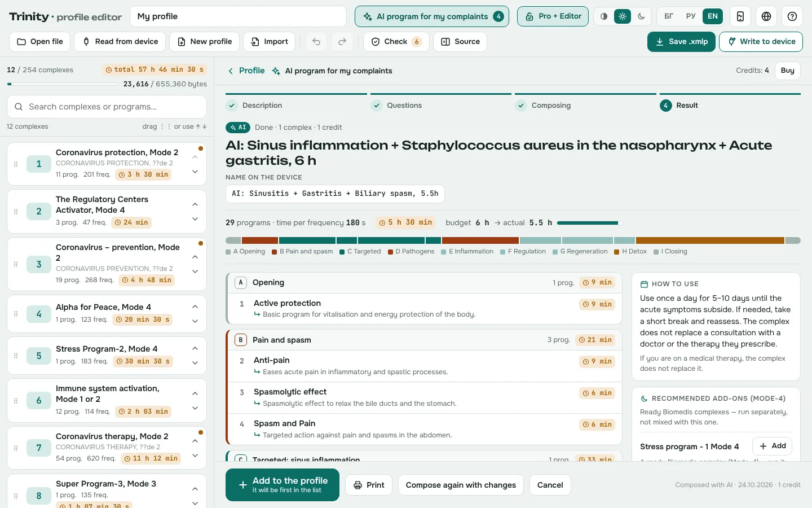The height and width of the screenshot is (508, 812).
Task: Move Alpha for Peace complex up
Action: pos(195,306)
